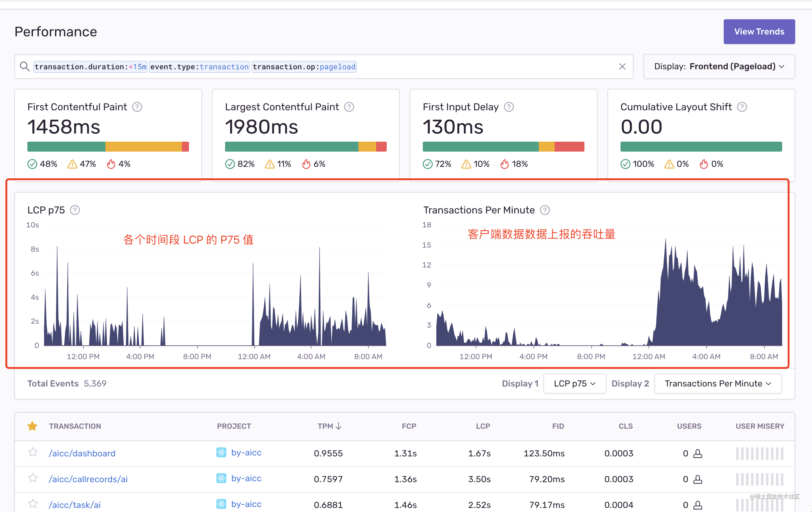Click the user icon in /aicc/dashboard row
The image size is (812, 512).
tap(698, 454)
